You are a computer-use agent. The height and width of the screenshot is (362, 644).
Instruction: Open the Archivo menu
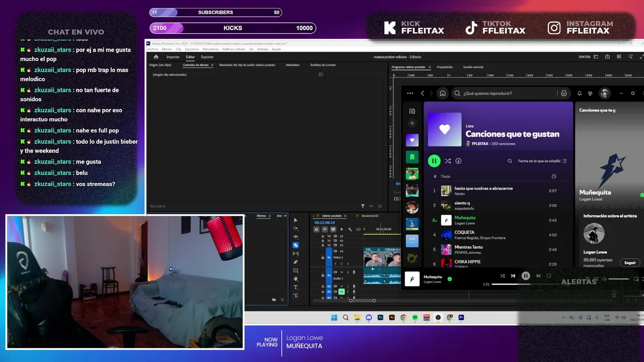(152, 49)
